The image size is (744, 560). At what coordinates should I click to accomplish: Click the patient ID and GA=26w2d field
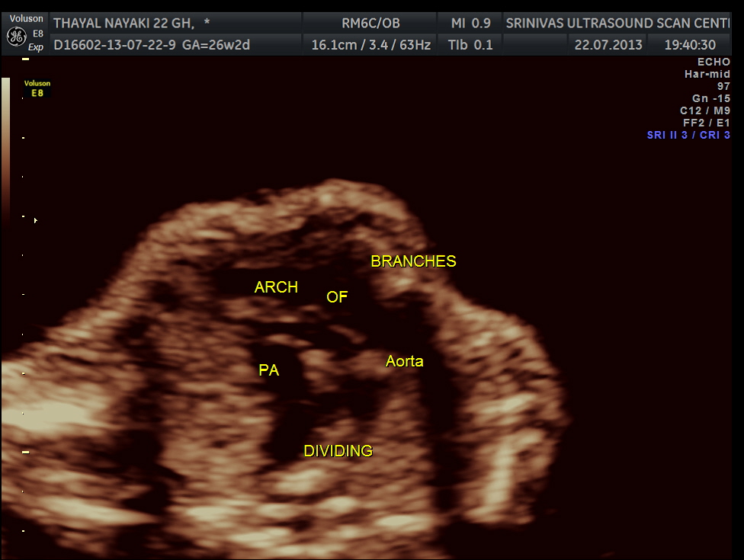tap(152, 45)
